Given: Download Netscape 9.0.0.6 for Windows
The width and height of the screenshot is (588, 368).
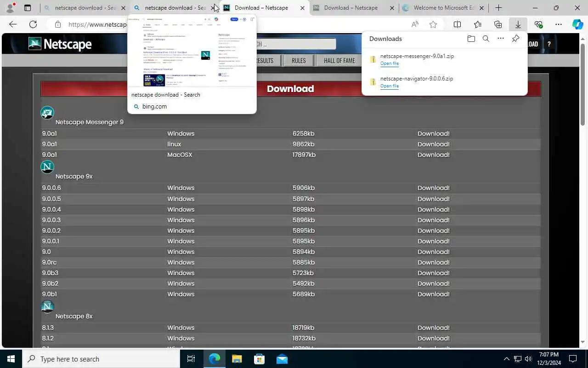Looking at the screenshot, I should tap(433, 188).
